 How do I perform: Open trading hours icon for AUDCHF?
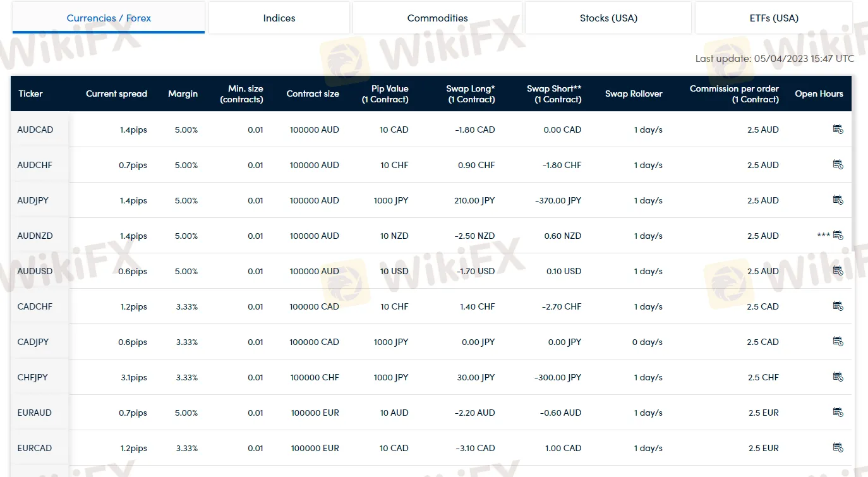[838, 165]
